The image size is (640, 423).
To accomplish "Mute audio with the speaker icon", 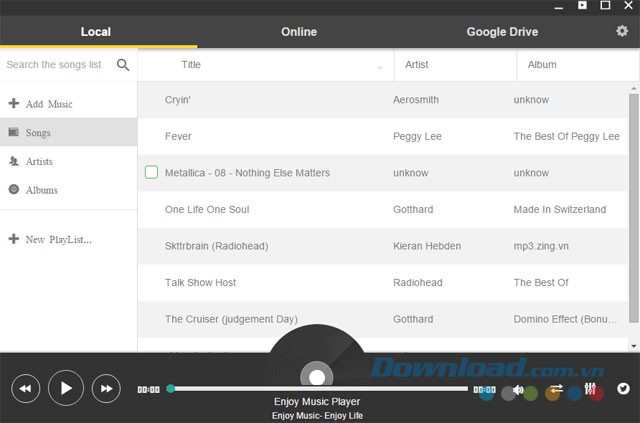I will click(x=518, y=390).
